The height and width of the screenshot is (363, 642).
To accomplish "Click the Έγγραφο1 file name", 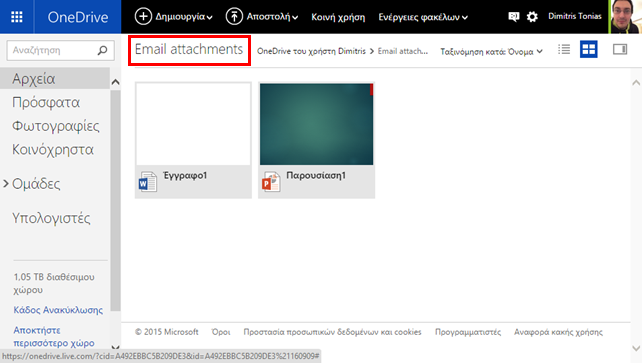I will 185,176.
